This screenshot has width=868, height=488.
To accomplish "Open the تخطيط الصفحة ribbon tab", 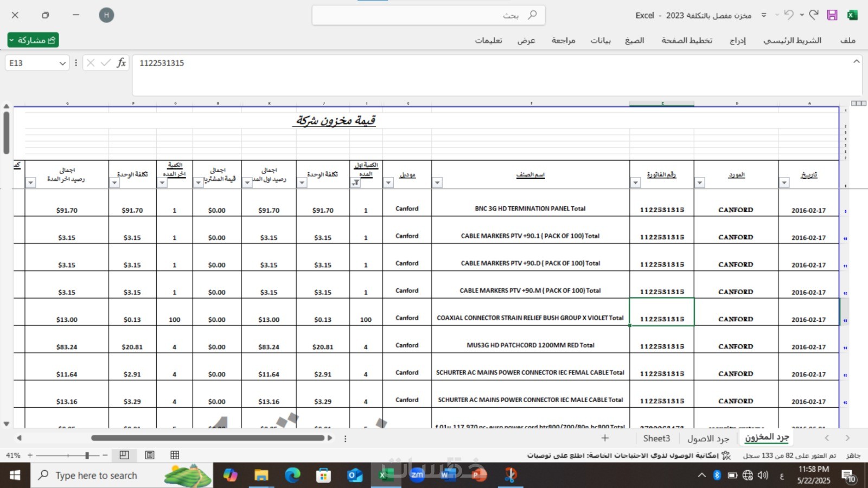I will [687, 40].
